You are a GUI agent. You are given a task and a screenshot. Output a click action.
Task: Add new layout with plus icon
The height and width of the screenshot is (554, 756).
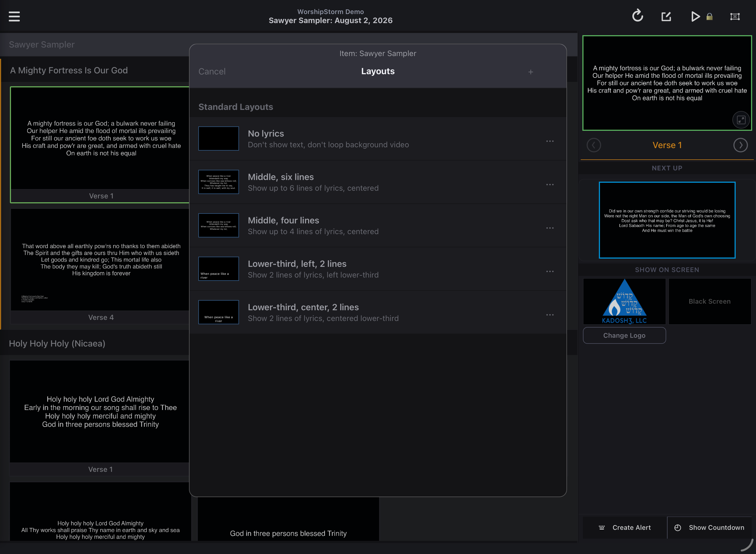[531, 72]
